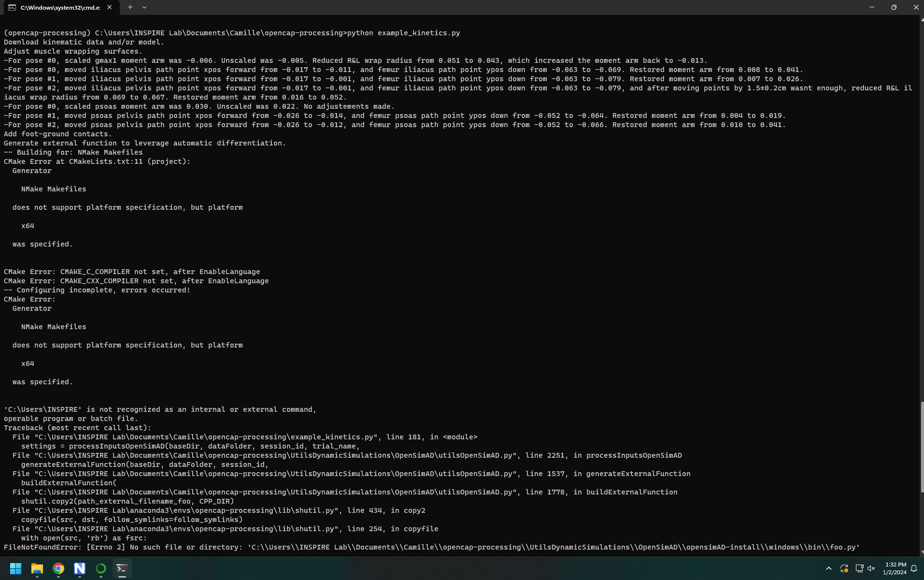Close the terminal window
This screenshot has height=580, width=924.
click(915, 7)
